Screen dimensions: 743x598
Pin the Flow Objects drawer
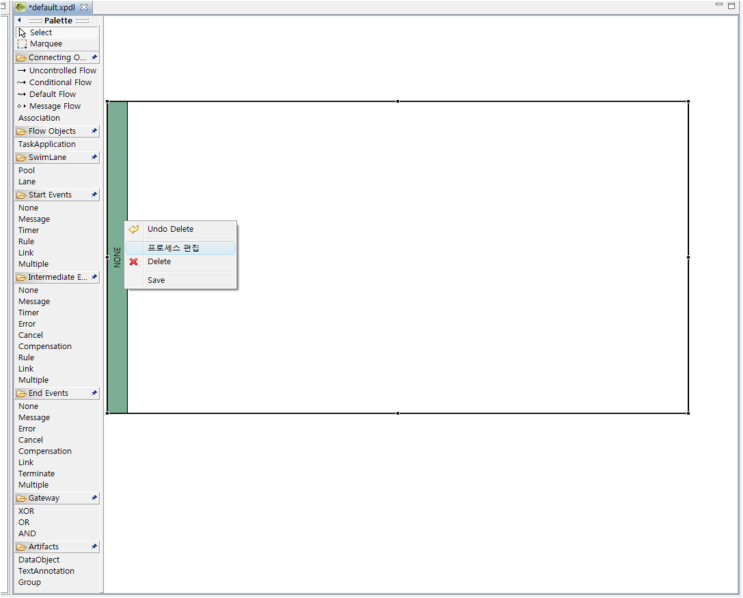[94, 131]
